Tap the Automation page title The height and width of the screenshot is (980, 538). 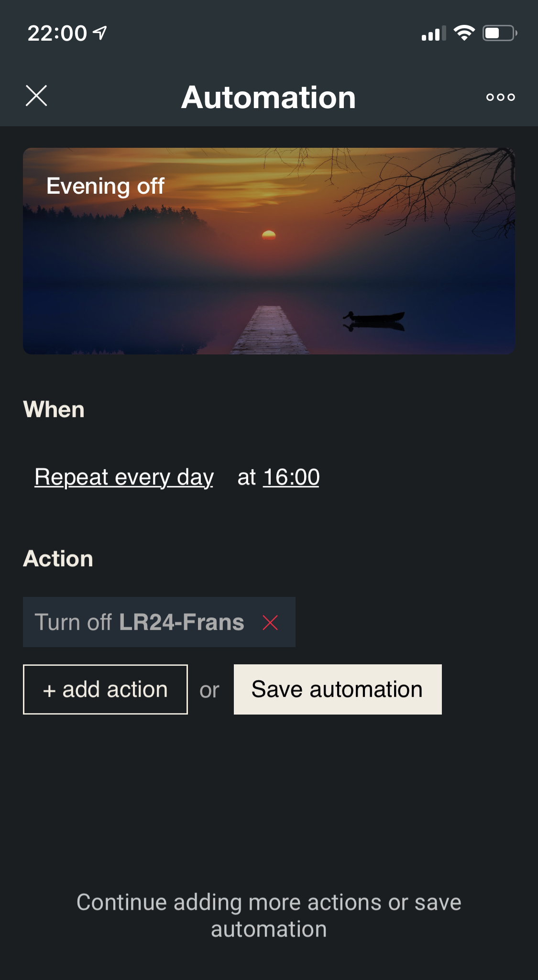[268, 98]
